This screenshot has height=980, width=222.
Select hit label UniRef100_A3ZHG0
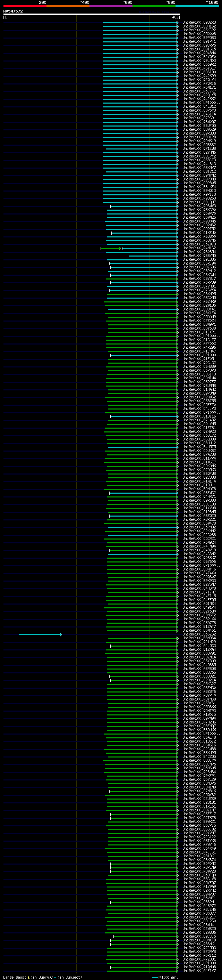pyautogui.click(x=199, y=687)
